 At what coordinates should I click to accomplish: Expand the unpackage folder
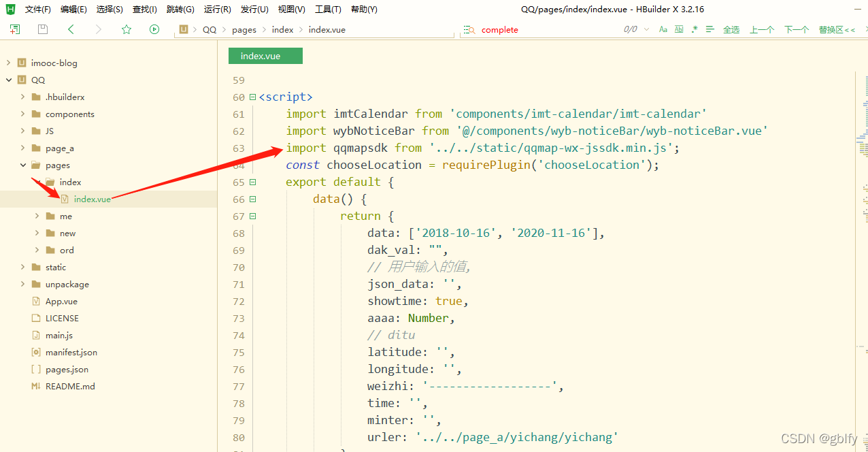pyautogui.click(x=22, y=284)
